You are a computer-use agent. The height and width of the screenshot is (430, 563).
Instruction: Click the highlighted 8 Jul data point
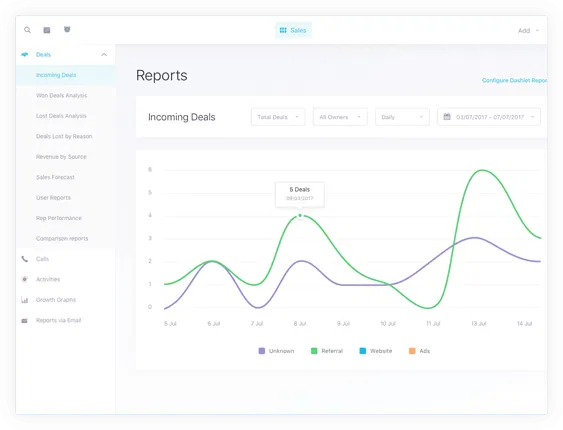pos(300,215)
